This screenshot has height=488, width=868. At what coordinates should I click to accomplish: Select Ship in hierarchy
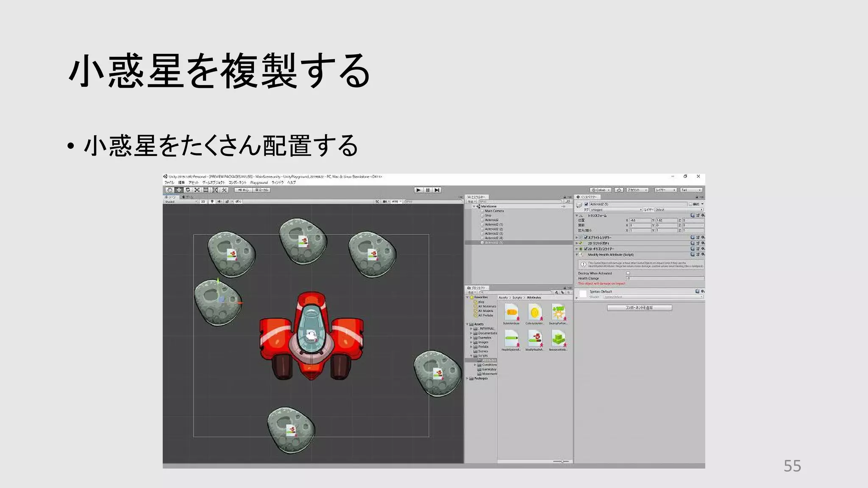click(x=488, y=216)
